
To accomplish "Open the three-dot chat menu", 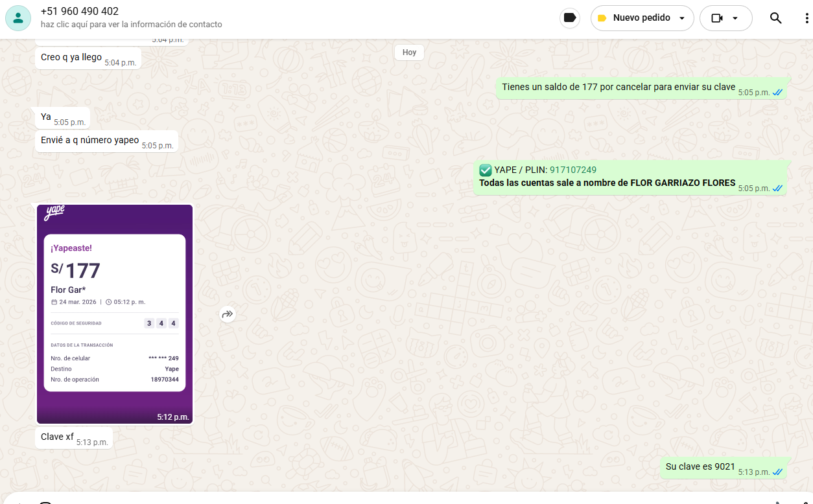I will [x=806, y=18].
